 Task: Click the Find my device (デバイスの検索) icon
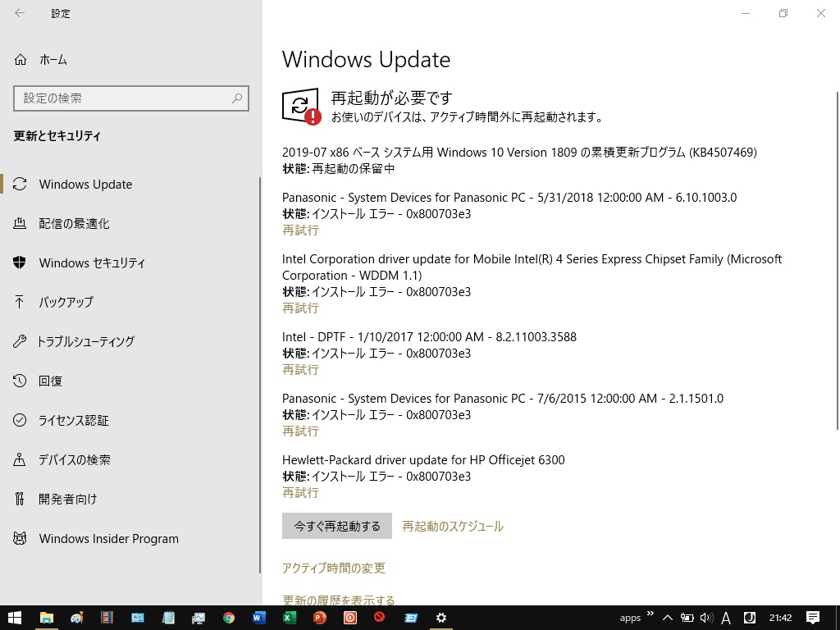click(x=20, y=459)
